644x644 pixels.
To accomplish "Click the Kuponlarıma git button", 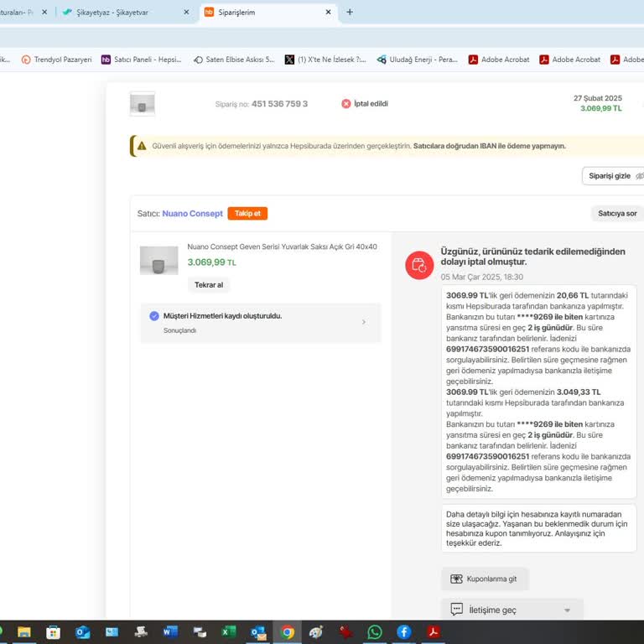I will (x=485, y=579).
